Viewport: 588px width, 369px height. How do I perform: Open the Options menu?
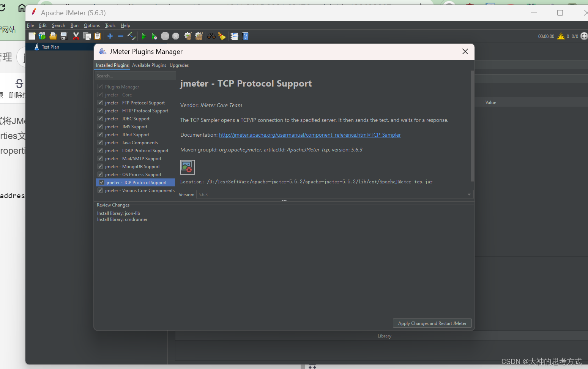(x=92, y=25)
